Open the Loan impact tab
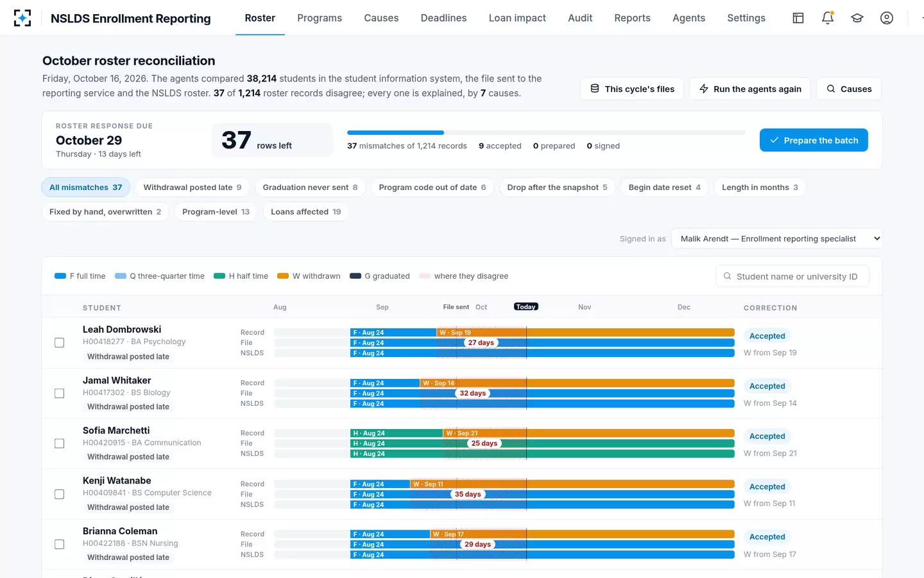Screen dimensions: 924x578 coord(517,18)
